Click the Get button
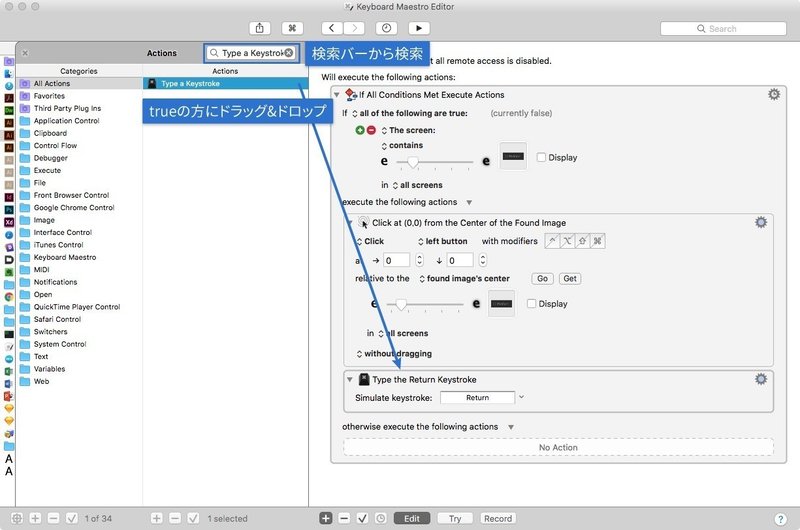The height and width of the screenshot is (530, 800). [x=570, y=279]
